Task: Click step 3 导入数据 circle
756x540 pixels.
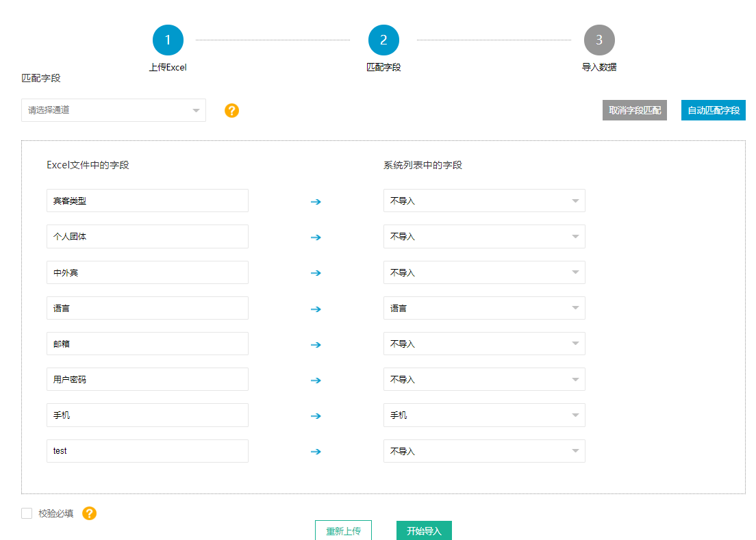Action: (x=599, y=40)
